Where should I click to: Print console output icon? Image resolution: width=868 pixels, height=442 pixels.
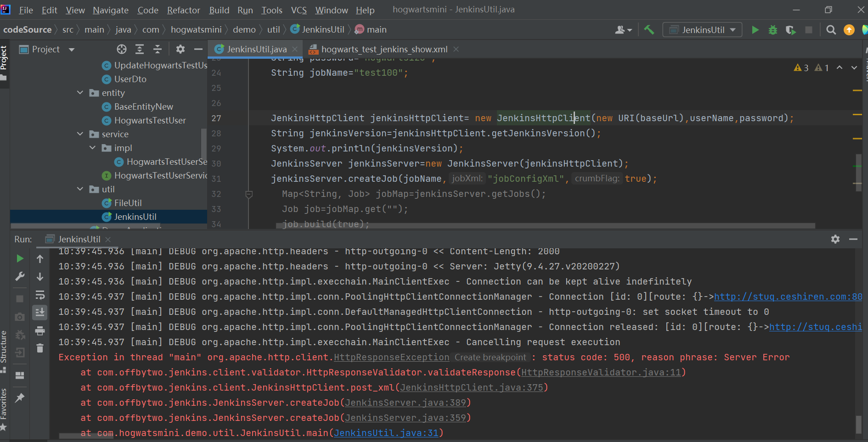pos(40,331)
